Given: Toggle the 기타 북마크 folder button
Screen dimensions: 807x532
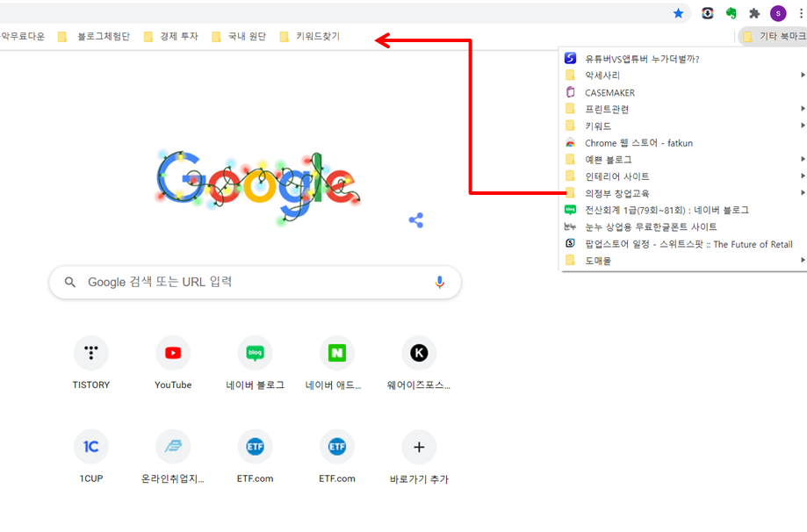Looking at the screenshot, I should 773,37.
